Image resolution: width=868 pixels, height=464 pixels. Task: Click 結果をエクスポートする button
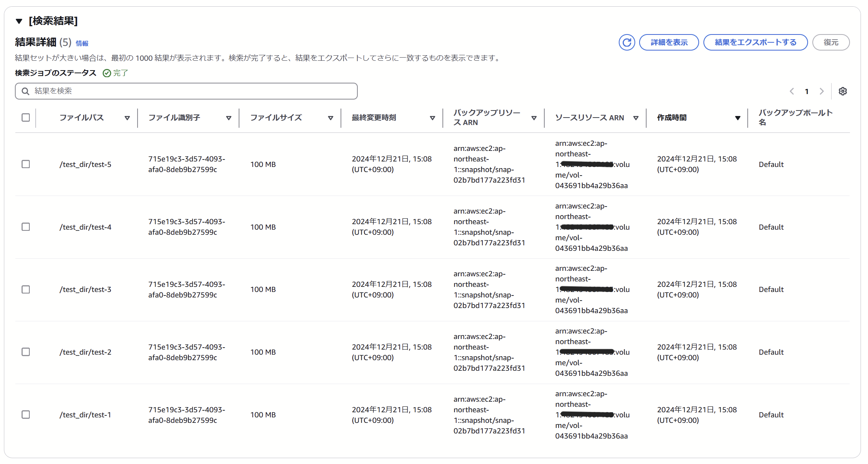755,42
